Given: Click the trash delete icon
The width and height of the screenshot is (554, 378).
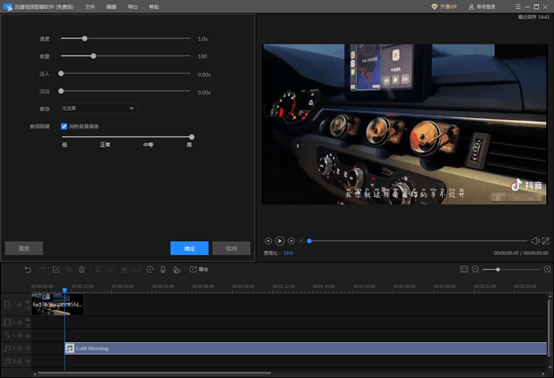Looking at the screenshot, I should [82, 270].
